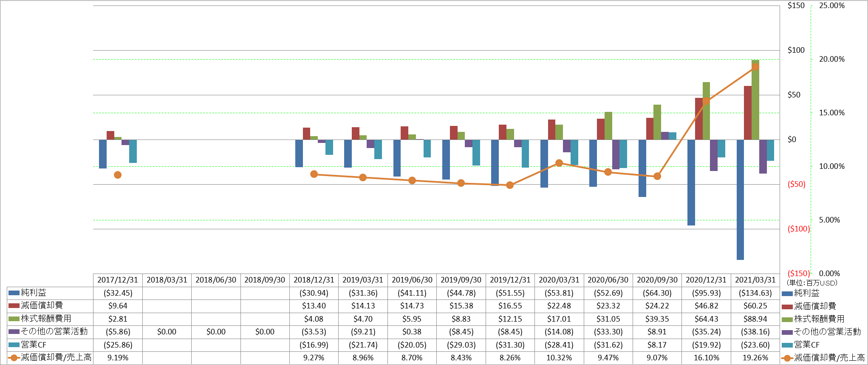Click the orange line marker for 2020/03/31
868x365 pixels.
tap(559, 163)
